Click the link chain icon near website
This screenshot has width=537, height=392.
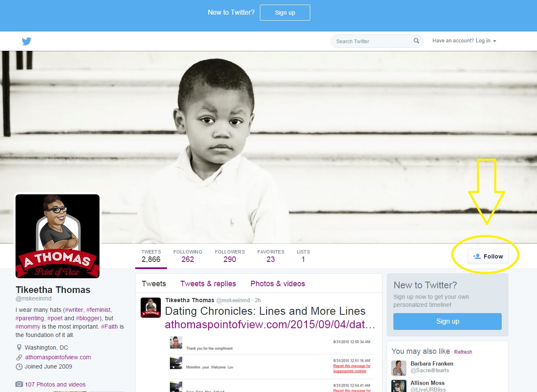click(19, 358)
